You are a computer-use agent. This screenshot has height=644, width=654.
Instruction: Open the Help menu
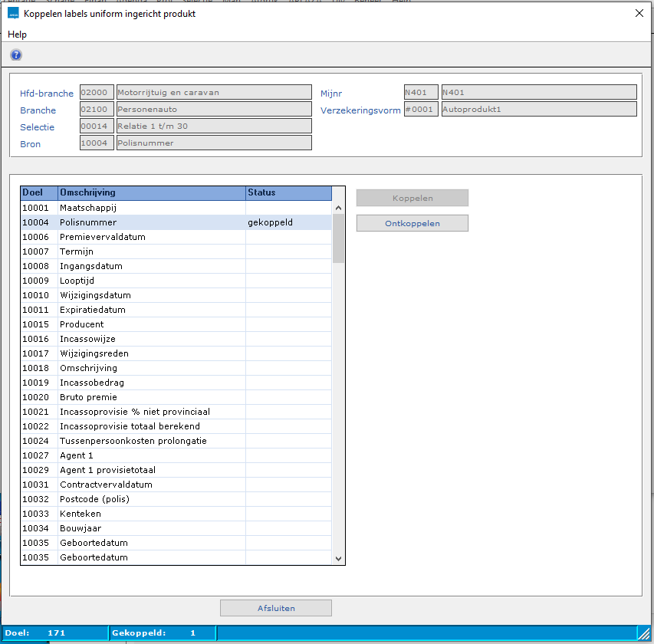[17, 34]
